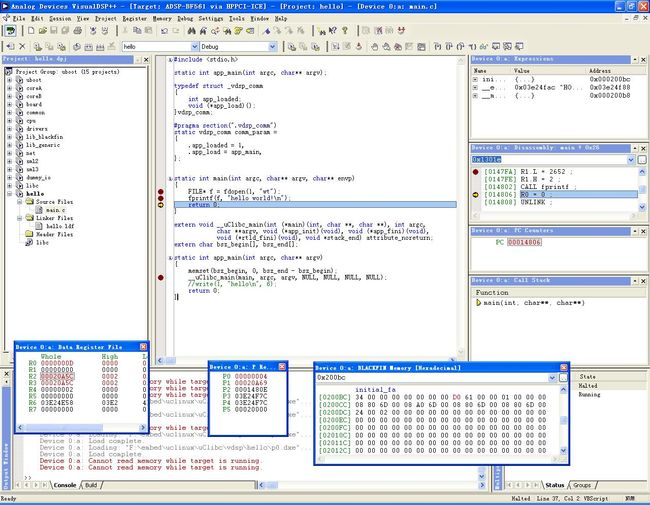650x505 pixels.
Task: Toggle breakpoint on the fdopen line
Action: pyautogui.click(x=160, y=192)
